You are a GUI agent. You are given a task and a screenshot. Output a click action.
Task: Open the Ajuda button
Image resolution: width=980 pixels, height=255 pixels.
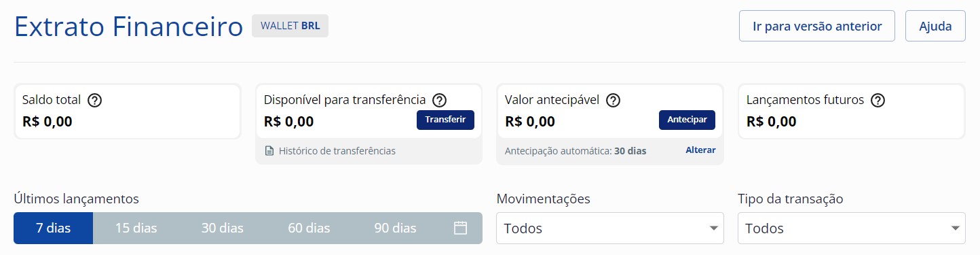coord(935,27)
